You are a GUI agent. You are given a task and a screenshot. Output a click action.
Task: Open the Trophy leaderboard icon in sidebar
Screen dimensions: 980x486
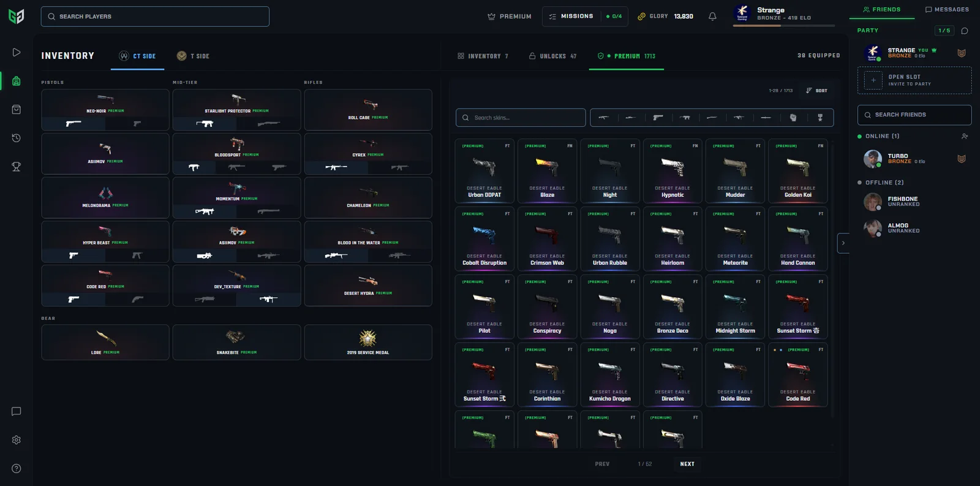click(x=17, y=166)
